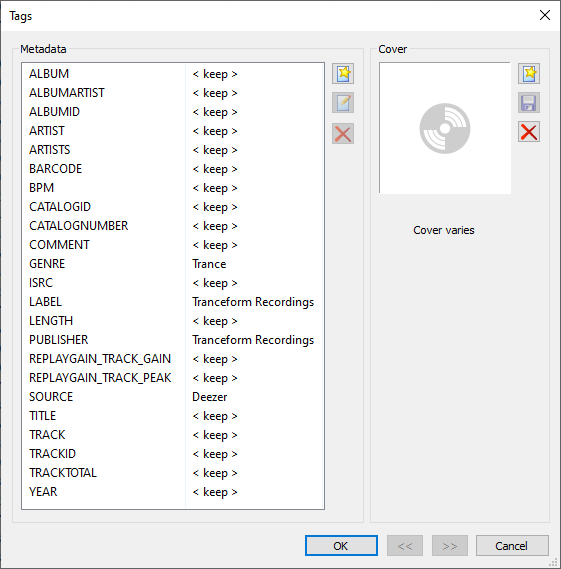Select the ARTIST tag row

(x=173, y=131)
